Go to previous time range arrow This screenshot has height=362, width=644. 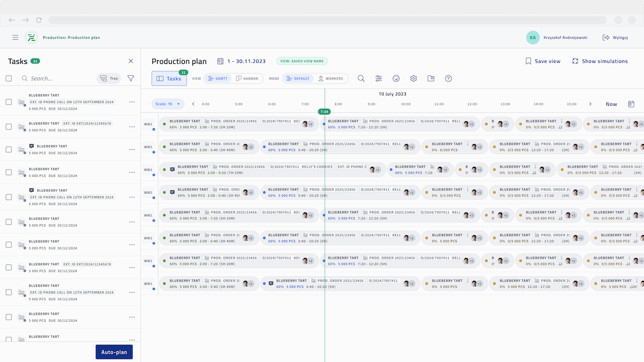[193, 104]
